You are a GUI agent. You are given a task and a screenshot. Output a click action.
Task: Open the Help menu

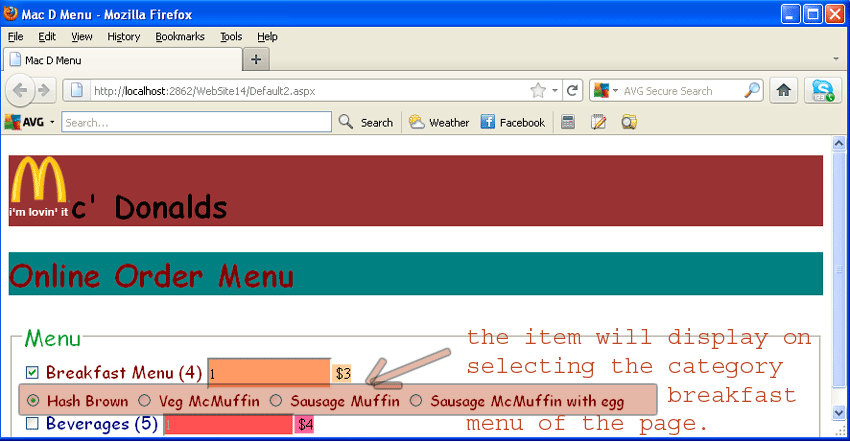(267, 36)
